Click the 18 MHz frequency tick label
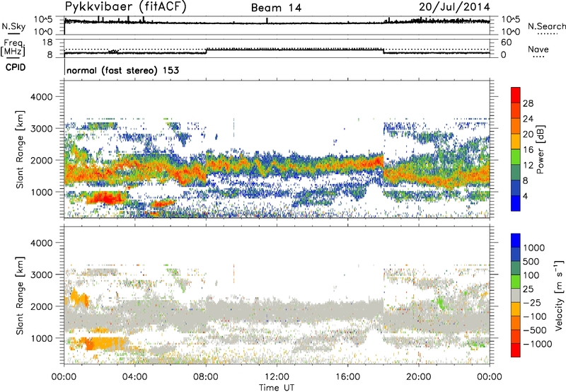The width and height of the screenshot is (566, 392). pyautogui.click(x=47, y=42)
